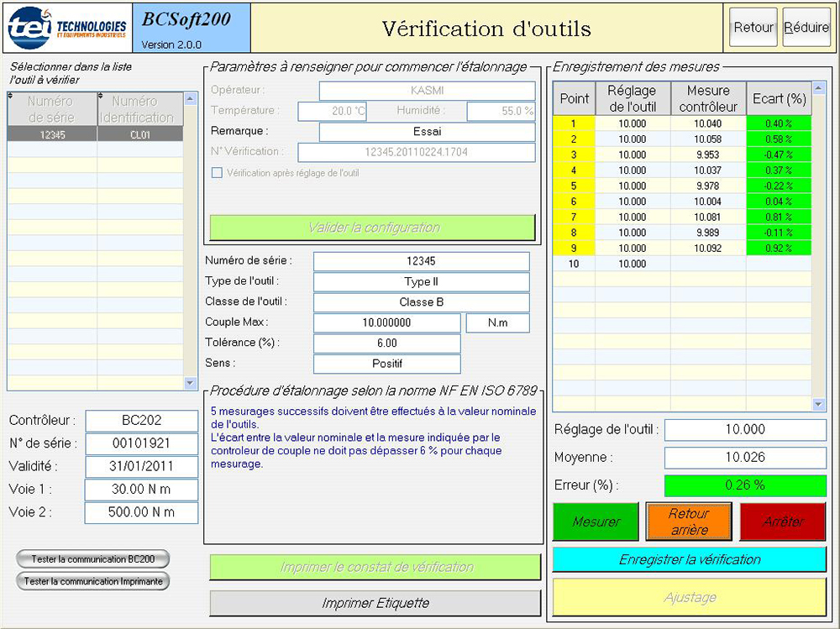The image size is (840, 629).
Task: Sort by Numéro de série column header
Action: pos(52,109)
